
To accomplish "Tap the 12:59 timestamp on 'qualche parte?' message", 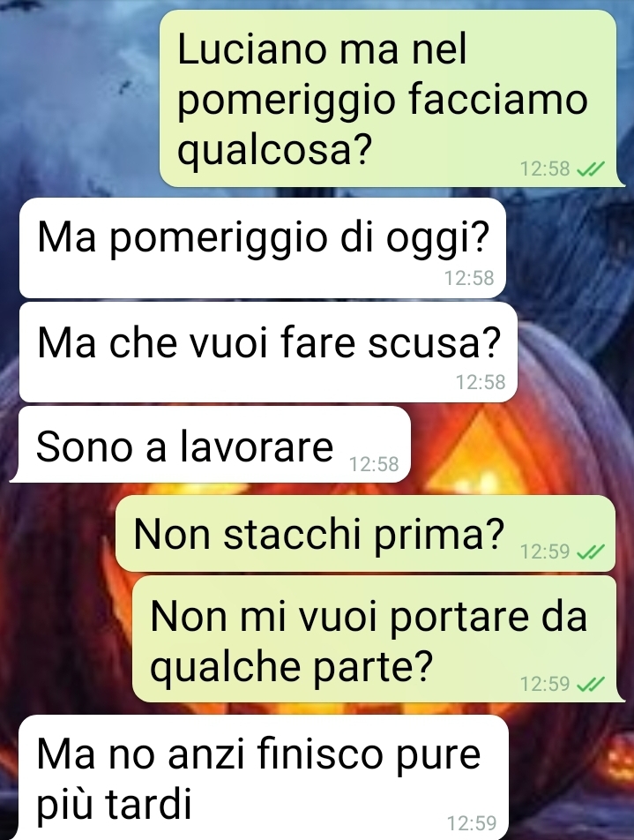I will click(x=545, y=684).
